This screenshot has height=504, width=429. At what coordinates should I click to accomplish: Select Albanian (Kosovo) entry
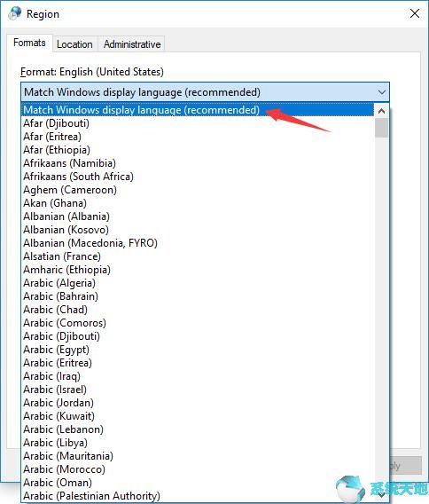click(198, 230)
